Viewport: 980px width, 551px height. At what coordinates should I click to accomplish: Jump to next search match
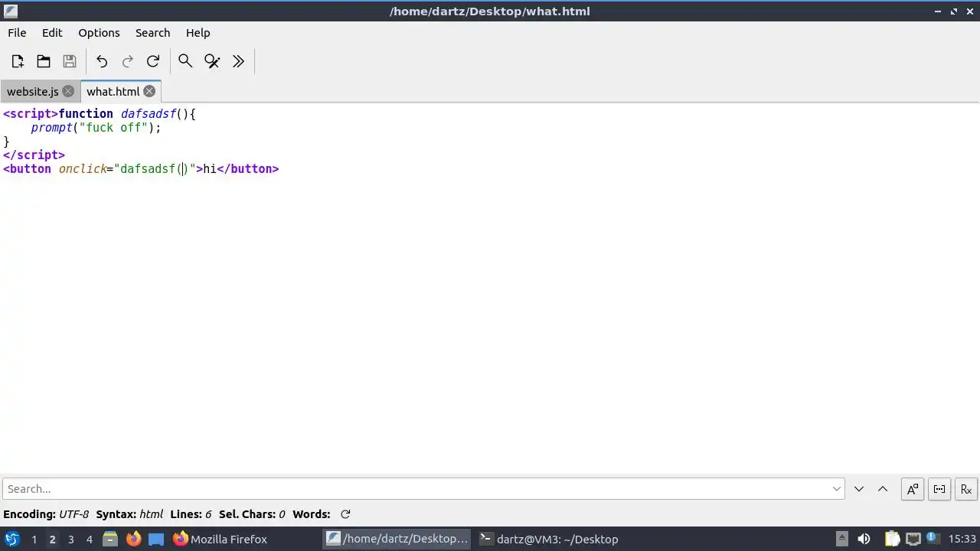click(859, 489)
